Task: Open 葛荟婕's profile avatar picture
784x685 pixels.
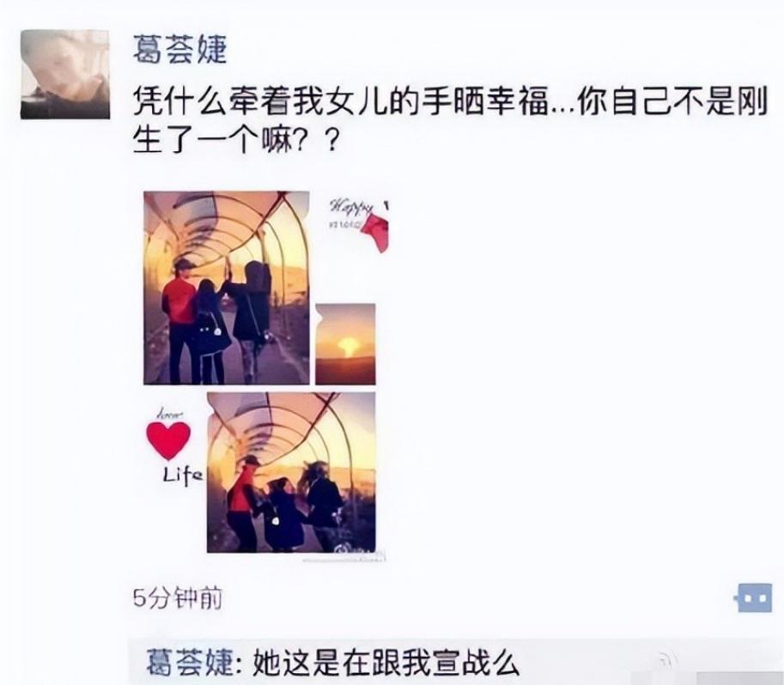Action: [65, 74]
